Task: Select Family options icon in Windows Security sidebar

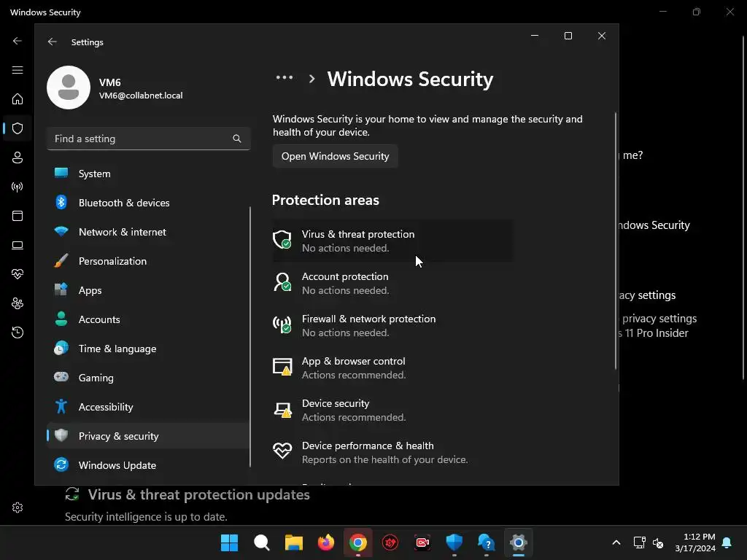Action: click(18, 303)
